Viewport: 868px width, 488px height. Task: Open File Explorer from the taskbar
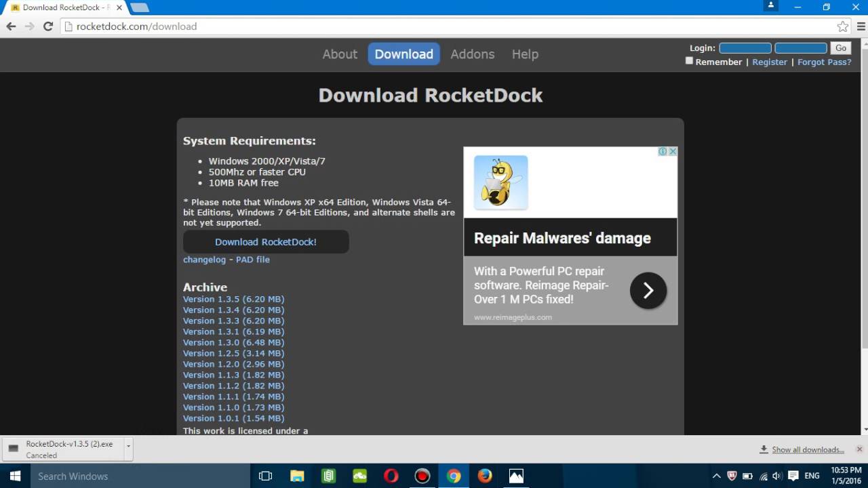[297, 476]
